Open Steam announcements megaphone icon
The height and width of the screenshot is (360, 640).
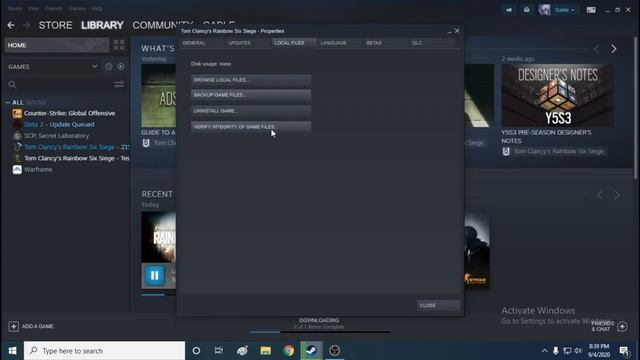tap(509, 10)
